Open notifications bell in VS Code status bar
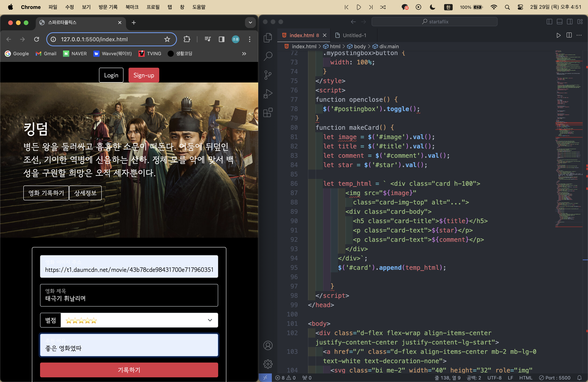This screenshot has width=588, height=382. tap(579, 378)
